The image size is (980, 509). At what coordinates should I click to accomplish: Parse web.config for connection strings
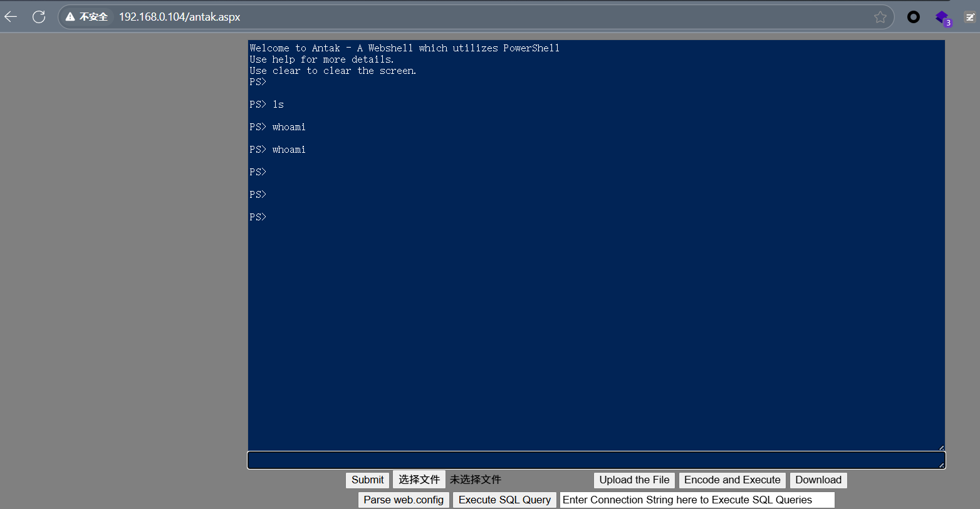click(404, 500)
